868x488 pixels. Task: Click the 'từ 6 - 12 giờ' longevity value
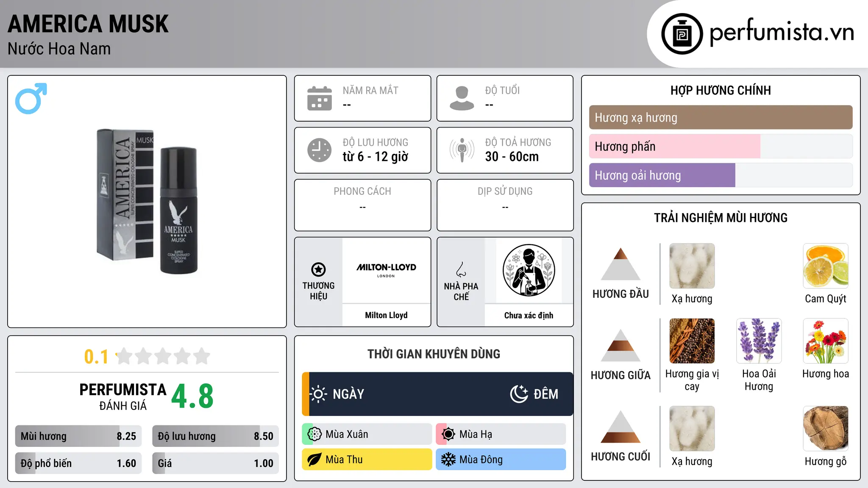click(x=376, y=157)
